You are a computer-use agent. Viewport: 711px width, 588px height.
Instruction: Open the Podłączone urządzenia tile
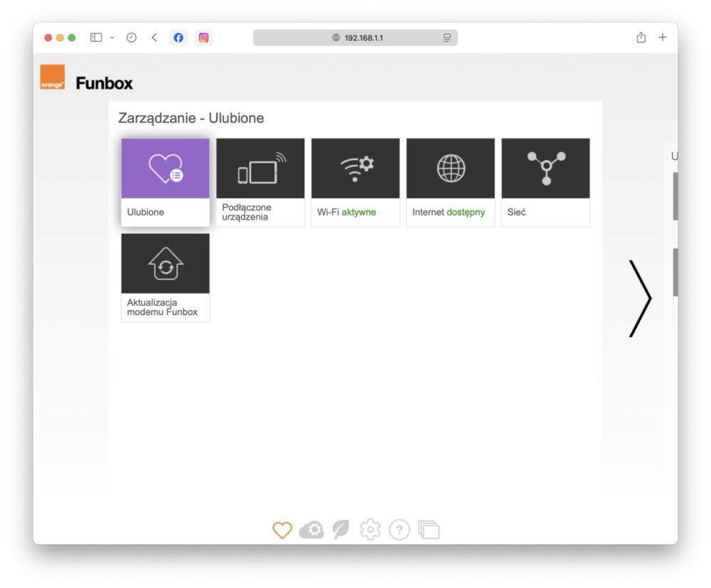[260, 182]
